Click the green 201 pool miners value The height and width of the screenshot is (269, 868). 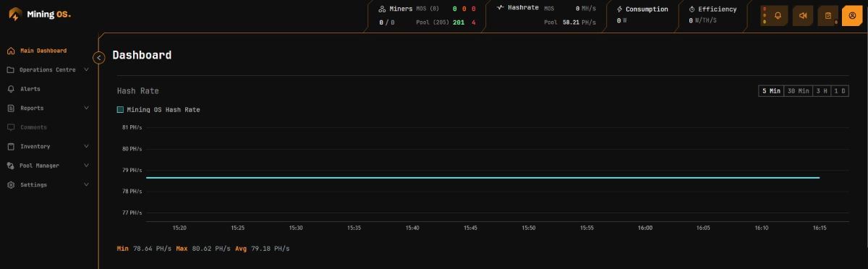[459, 22]
